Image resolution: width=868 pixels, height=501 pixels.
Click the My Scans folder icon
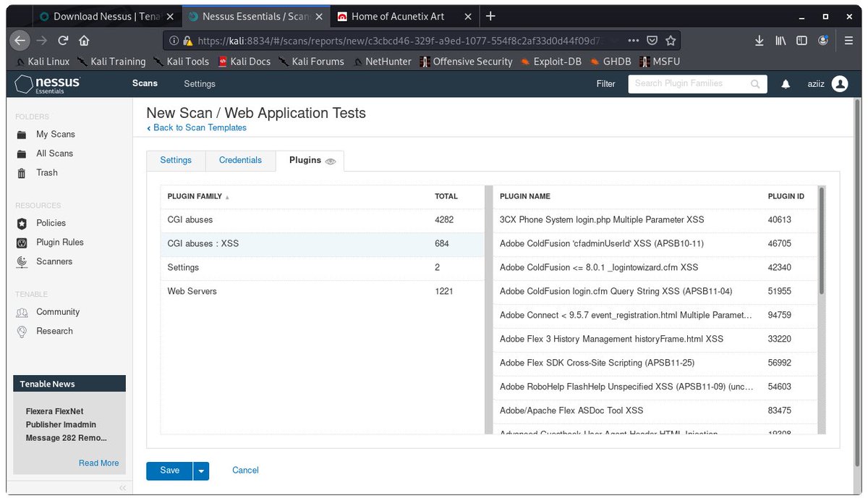(22, 134)
